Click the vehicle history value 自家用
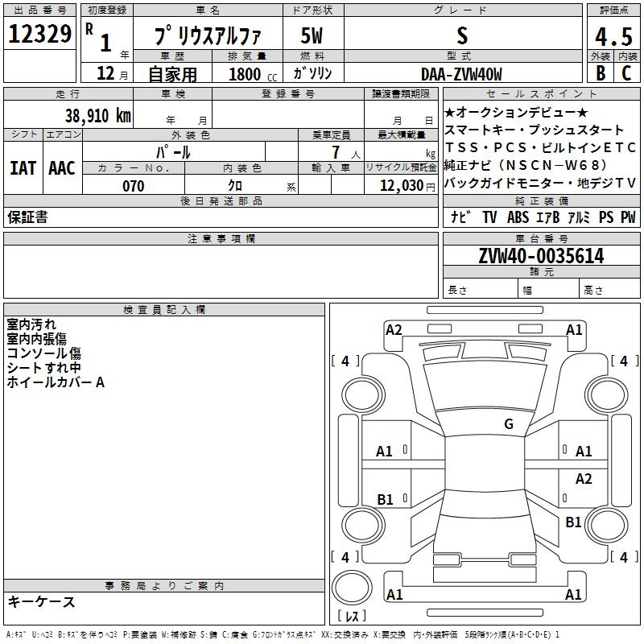 (172, 74)
